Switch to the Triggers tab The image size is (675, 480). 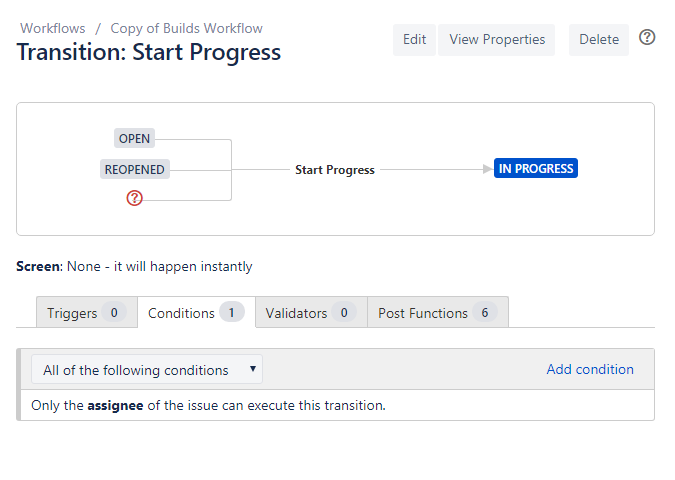click(87, 313)
